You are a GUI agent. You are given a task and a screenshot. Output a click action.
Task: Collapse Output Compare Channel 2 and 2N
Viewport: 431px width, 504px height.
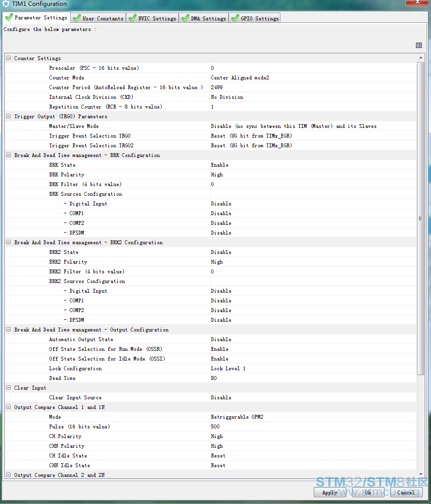[9, 475]
